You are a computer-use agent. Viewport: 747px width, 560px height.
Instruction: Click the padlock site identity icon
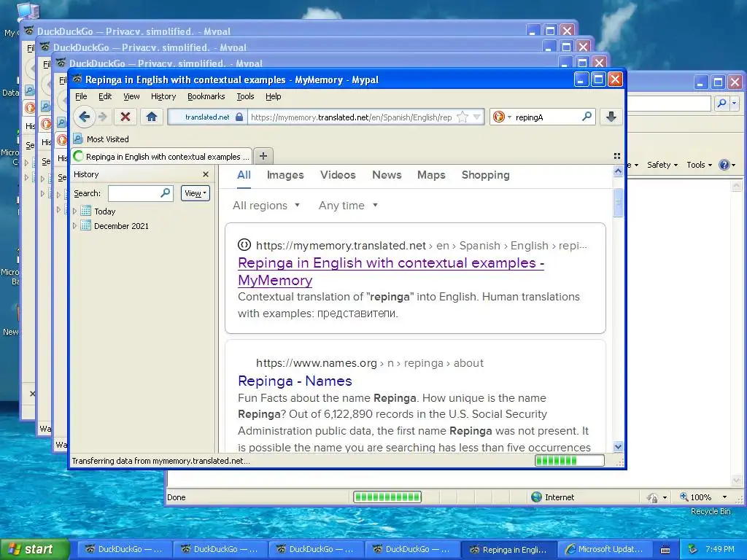click(x=239, y=117)
